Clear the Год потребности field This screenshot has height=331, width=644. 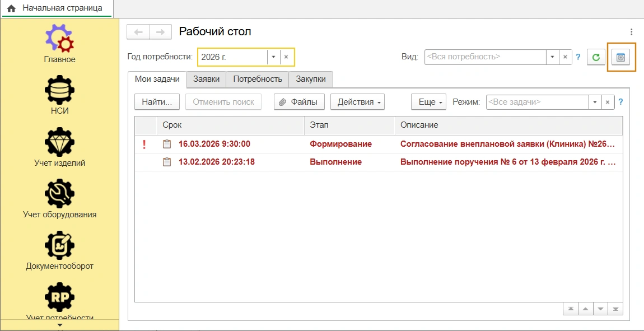pyautogui.click(x=286, y=57)
